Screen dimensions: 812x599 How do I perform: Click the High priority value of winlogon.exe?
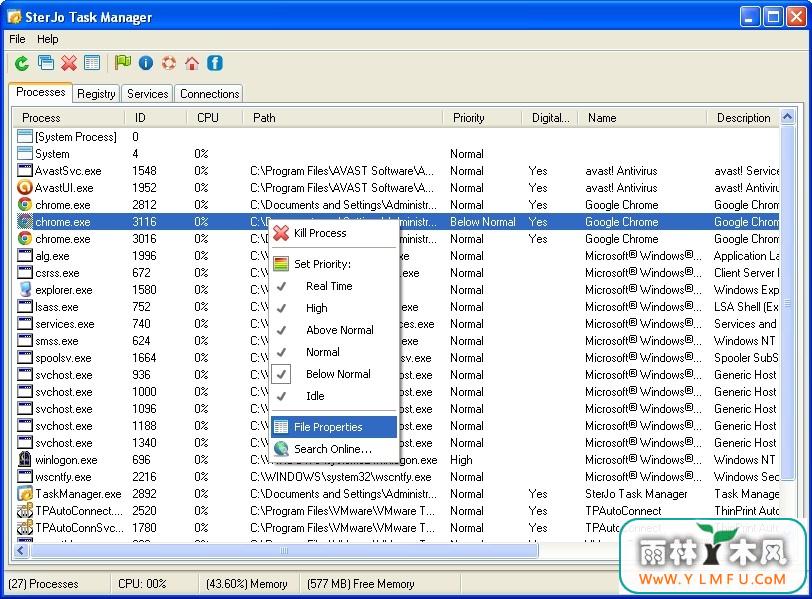[461, 460]
